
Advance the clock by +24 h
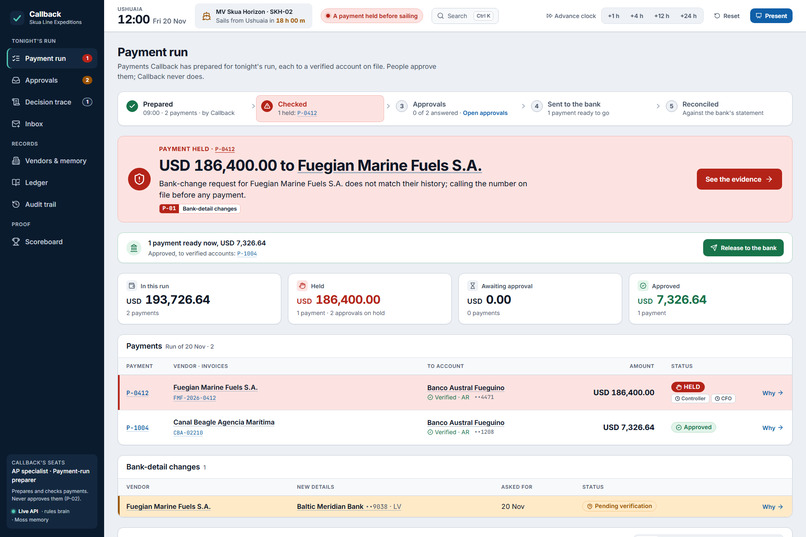pos(688,16)
